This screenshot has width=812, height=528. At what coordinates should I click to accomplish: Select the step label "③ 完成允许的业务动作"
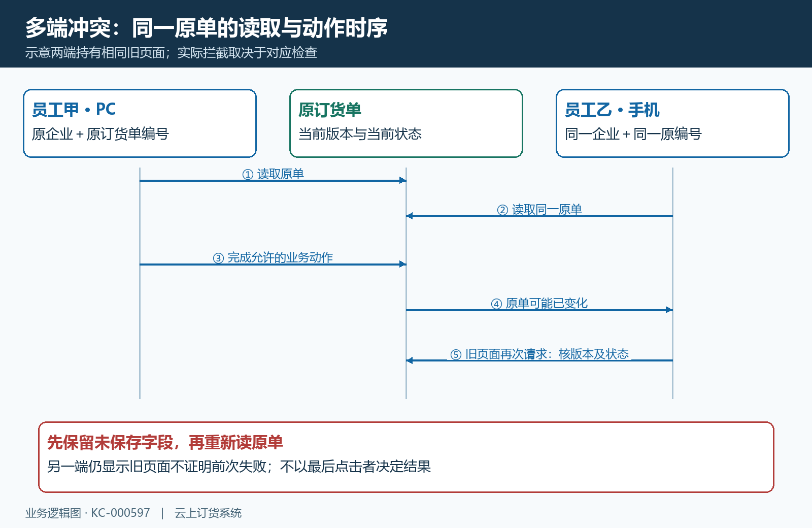coord(273,258)
